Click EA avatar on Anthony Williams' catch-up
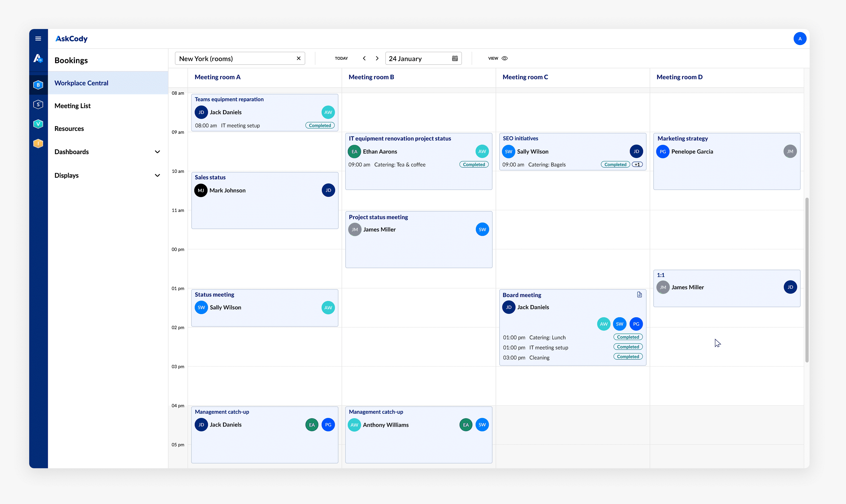Image resolution: width=846 pixels, height=504 pixels. 466,425
